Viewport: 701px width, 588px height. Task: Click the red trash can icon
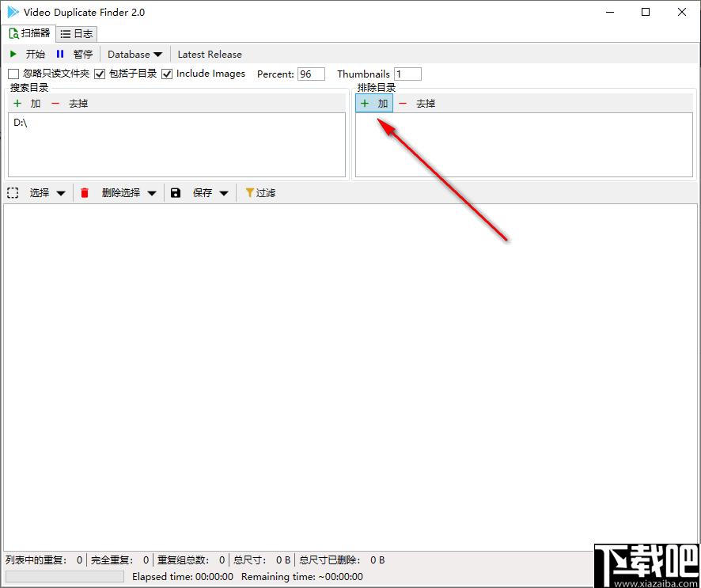pyautogui.click(x=85, y=193)
